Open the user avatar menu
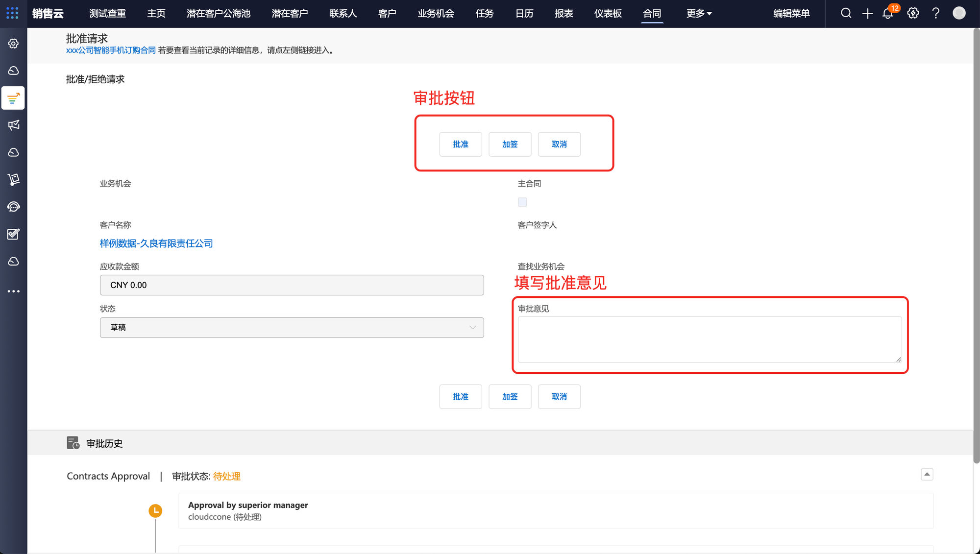Viewport: 980px width, 554px height. click(959, 13)
